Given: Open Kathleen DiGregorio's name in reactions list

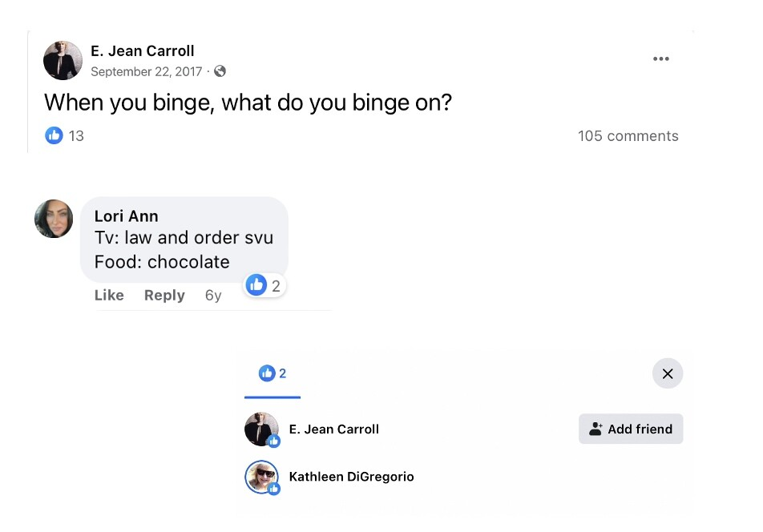Looking at the screenshot, I should click(351, 477).
